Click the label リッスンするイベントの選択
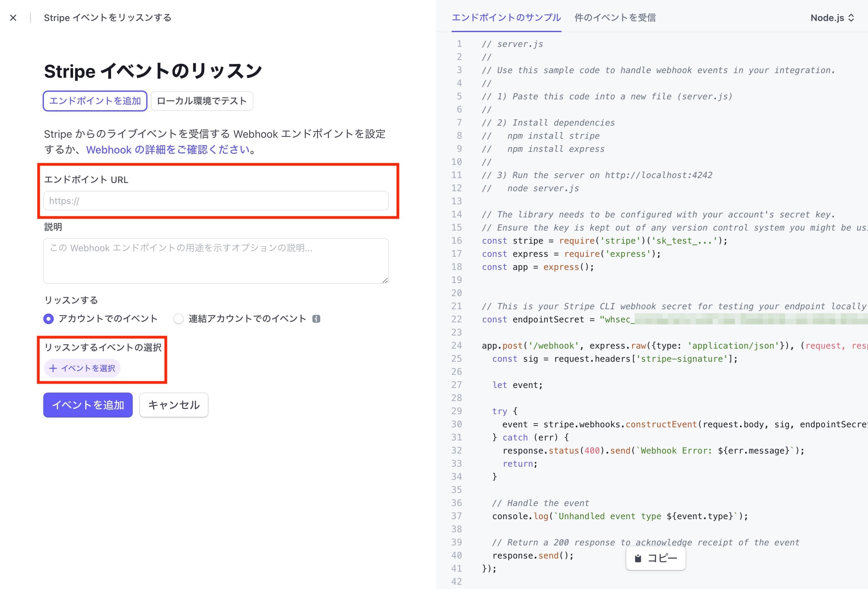The width and height of the screenshot is (868, 589). [x=103, y=347]
